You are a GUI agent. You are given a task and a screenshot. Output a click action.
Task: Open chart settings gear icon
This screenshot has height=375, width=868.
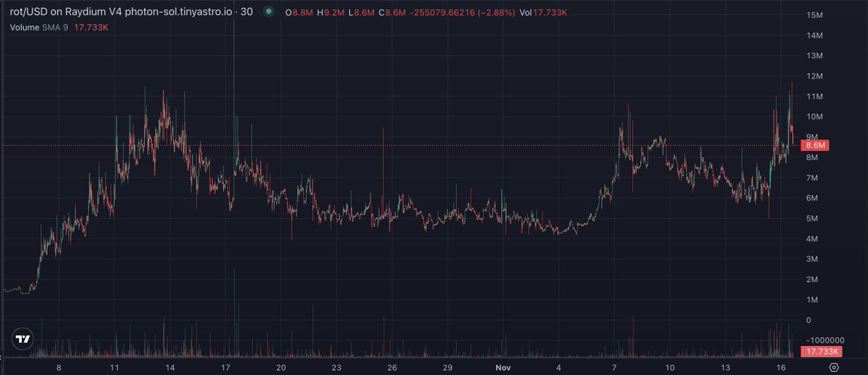[833, 368]
